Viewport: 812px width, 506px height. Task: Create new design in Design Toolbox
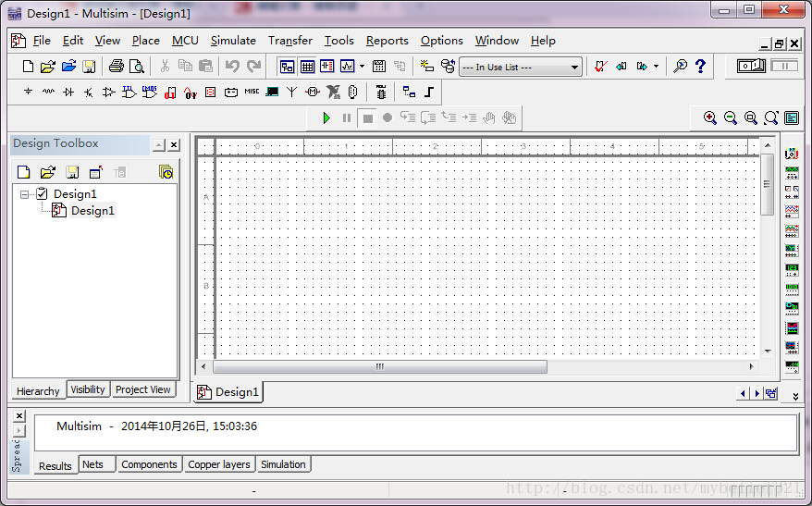(24, 172)
